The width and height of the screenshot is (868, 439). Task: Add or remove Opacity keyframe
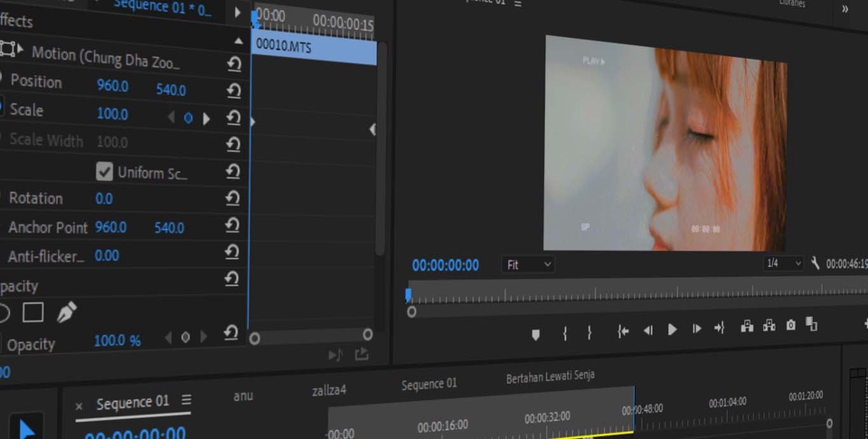(185, 337)
